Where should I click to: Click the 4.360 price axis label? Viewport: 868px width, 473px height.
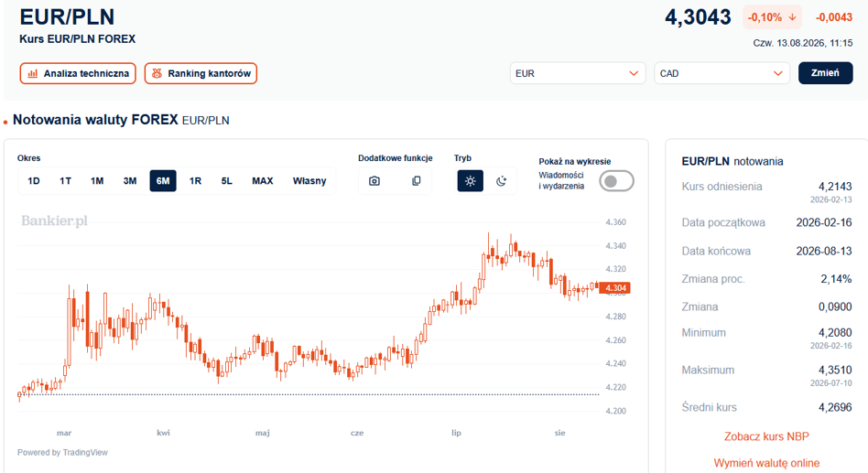coord(615,222)
